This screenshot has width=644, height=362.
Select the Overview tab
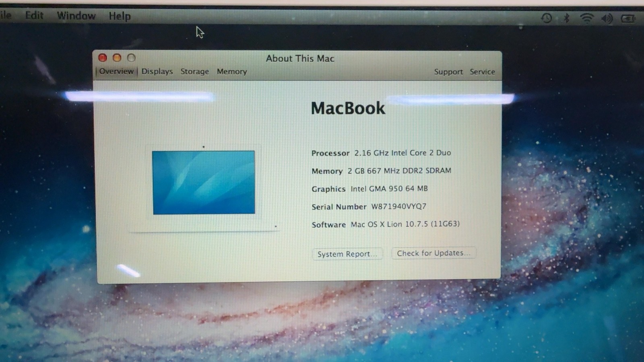click(x=116, y=71)
